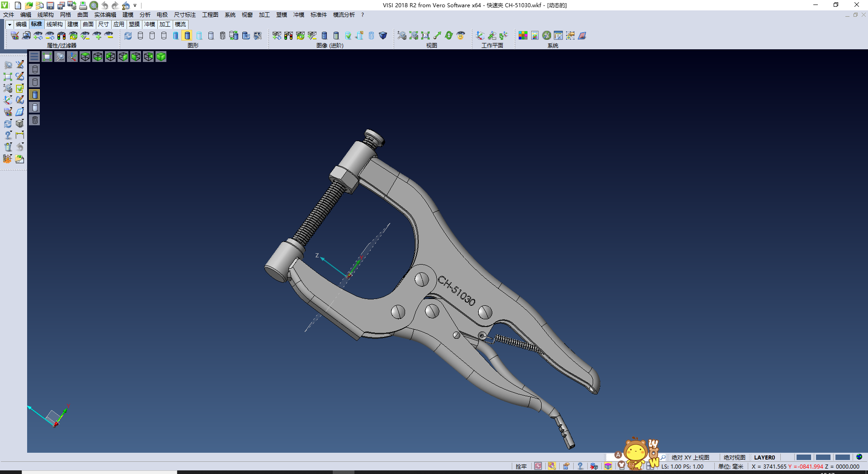Click the workplane axes icon

[x=480, y=36]
